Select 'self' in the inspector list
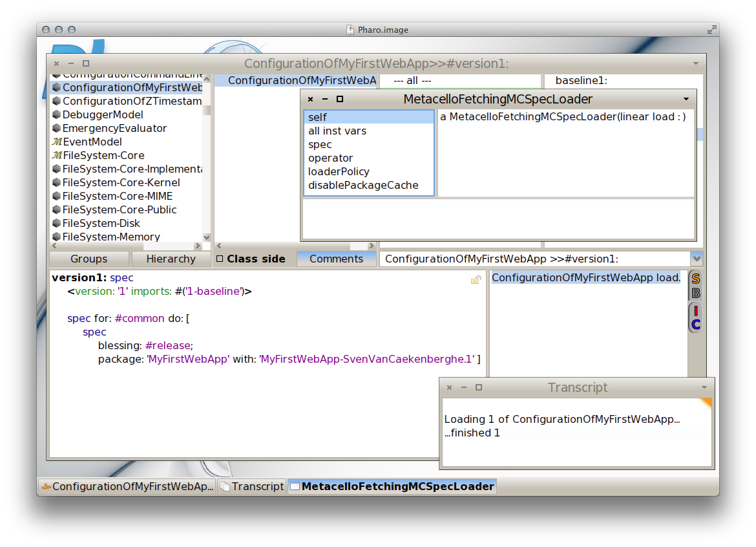 tap(369, 117)
